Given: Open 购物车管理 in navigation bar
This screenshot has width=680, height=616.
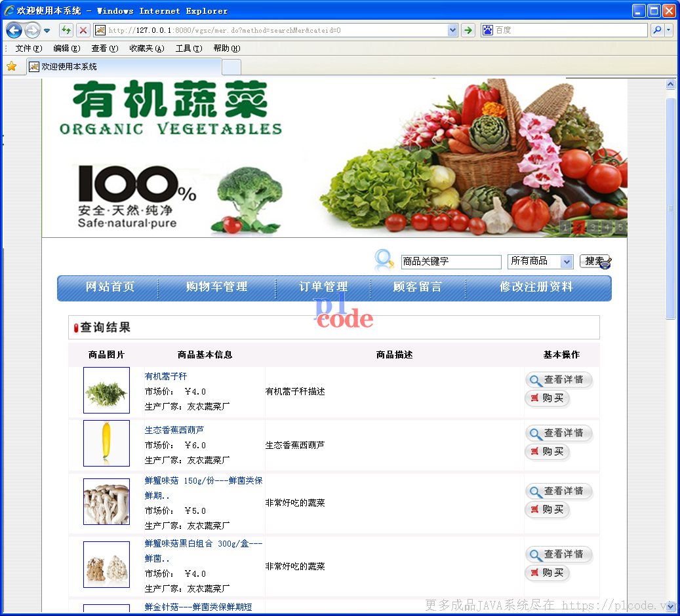Looking at the screenshot, I should (x=217, y=286).
